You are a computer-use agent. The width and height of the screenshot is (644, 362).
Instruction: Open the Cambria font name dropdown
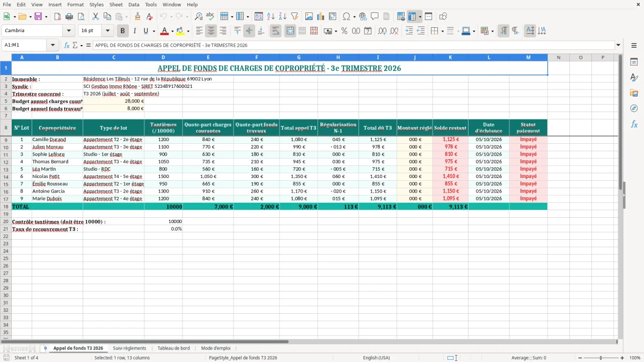coord(69,31)
